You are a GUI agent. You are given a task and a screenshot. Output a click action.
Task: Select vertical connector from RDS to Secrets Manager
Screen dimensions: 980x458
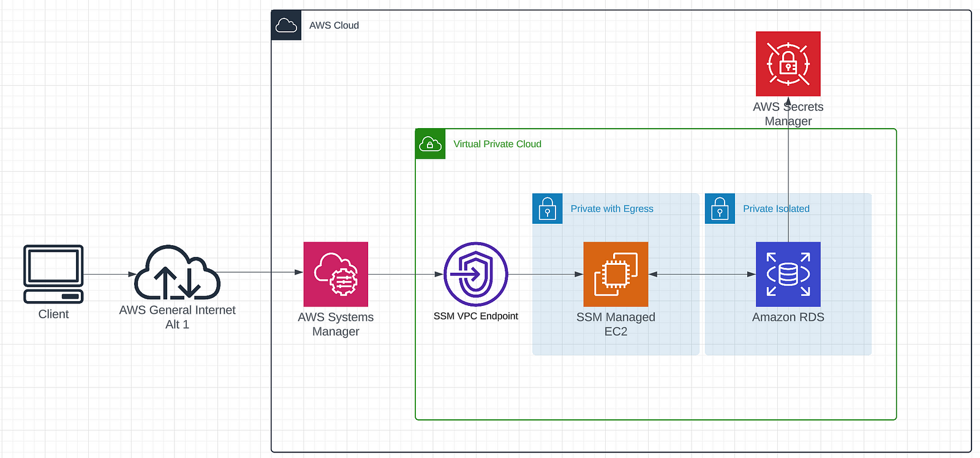point(788,169)
